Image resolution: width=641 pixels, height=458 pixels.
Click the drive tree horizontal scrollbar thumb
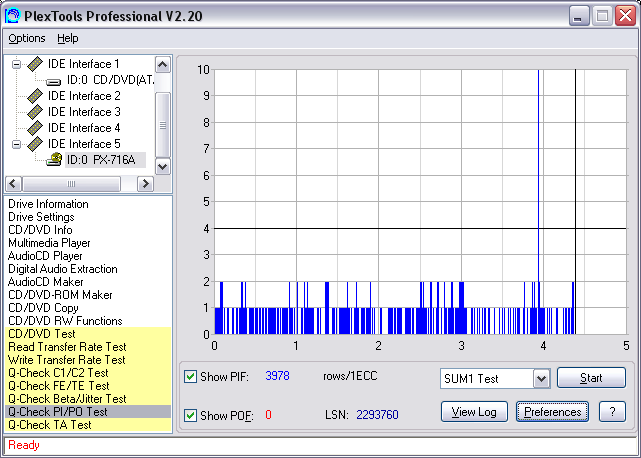coord(72,184)
